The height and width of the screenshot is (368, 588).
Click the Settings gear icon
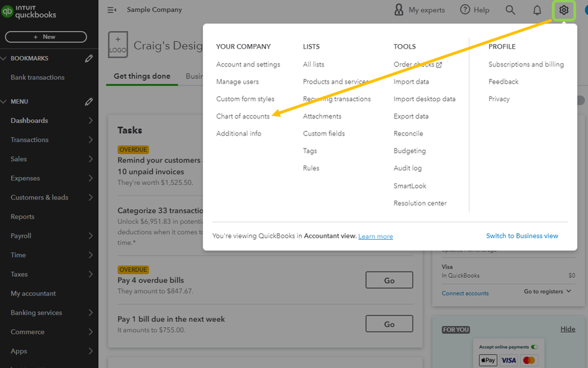[x=564, y=10]
